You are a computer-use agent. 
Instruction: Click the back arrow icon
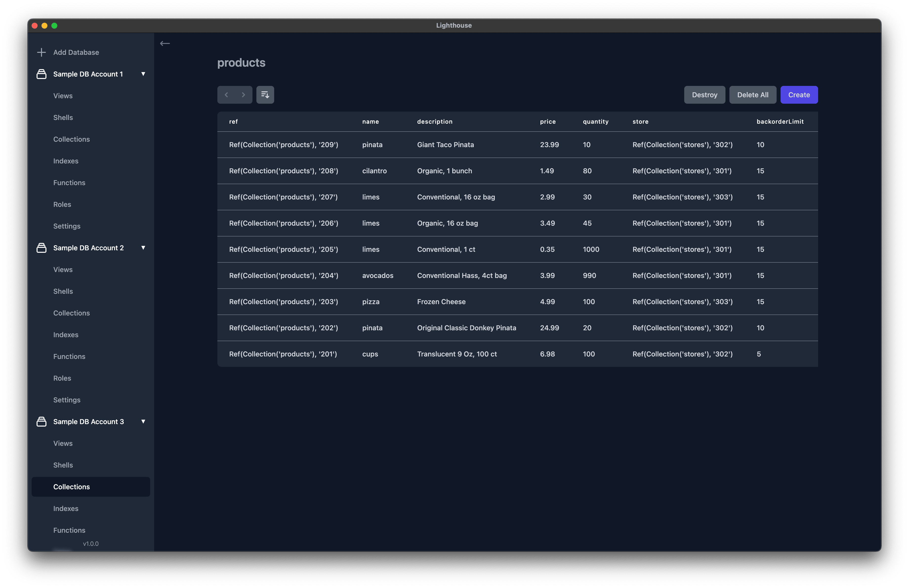click(x=165, y=43)
